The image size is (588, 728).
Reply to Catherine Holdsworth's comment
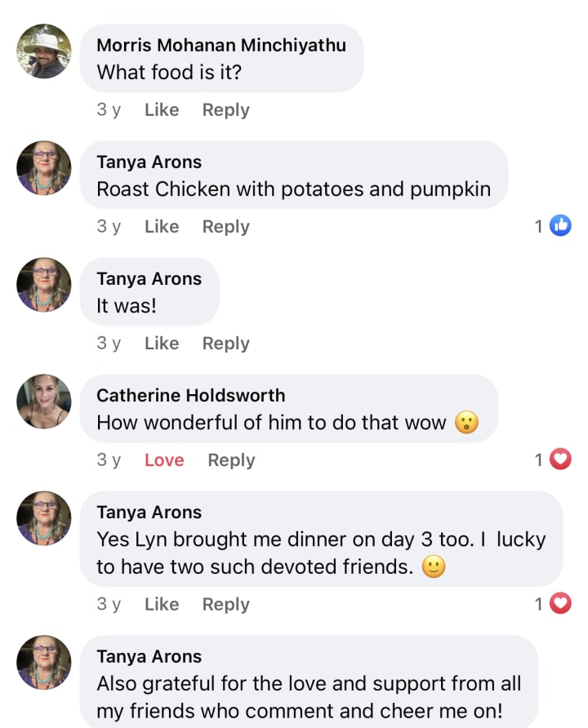point(231,460)
